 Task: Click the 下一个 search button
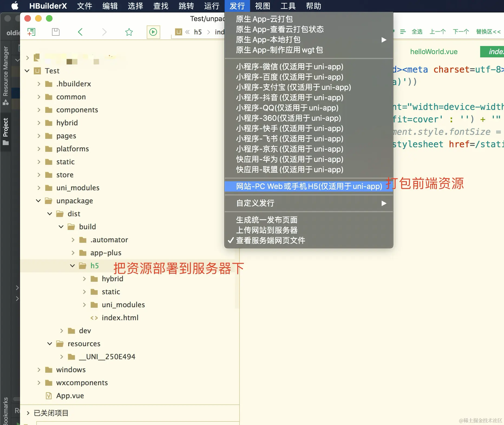tap(461, 32)
